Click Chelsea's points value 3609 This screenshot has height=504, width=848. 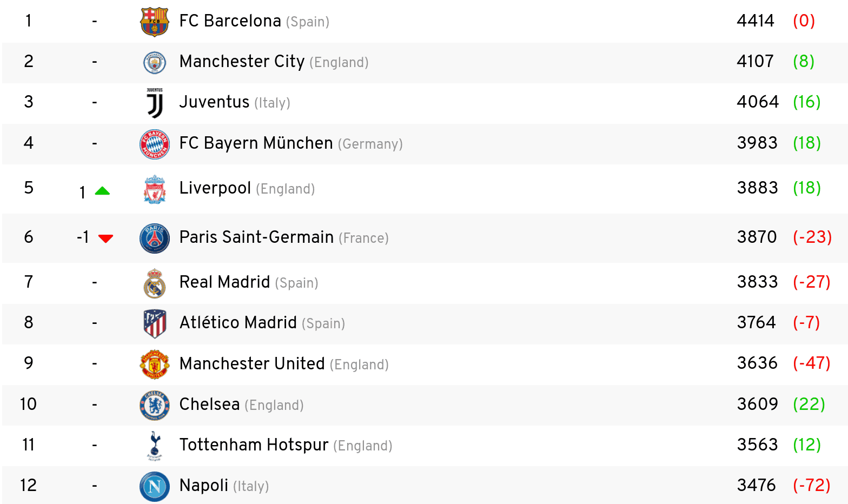coord(758,404)
